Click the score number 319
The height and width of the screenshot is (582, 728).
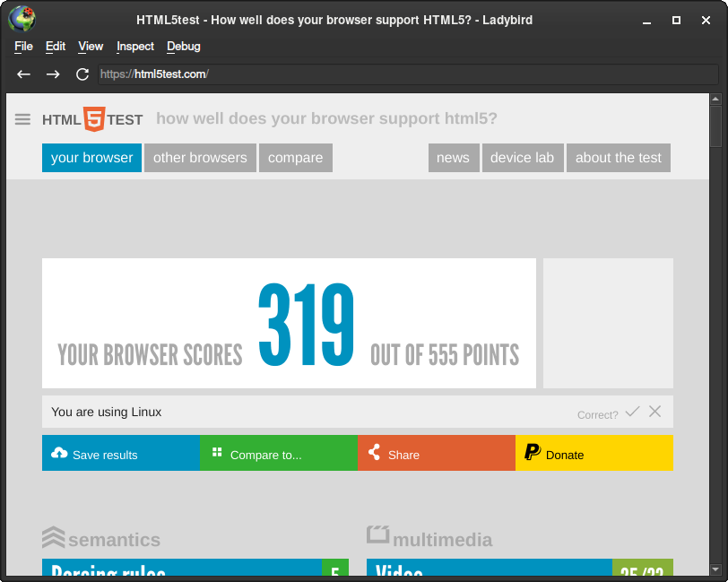pos(307,325)
